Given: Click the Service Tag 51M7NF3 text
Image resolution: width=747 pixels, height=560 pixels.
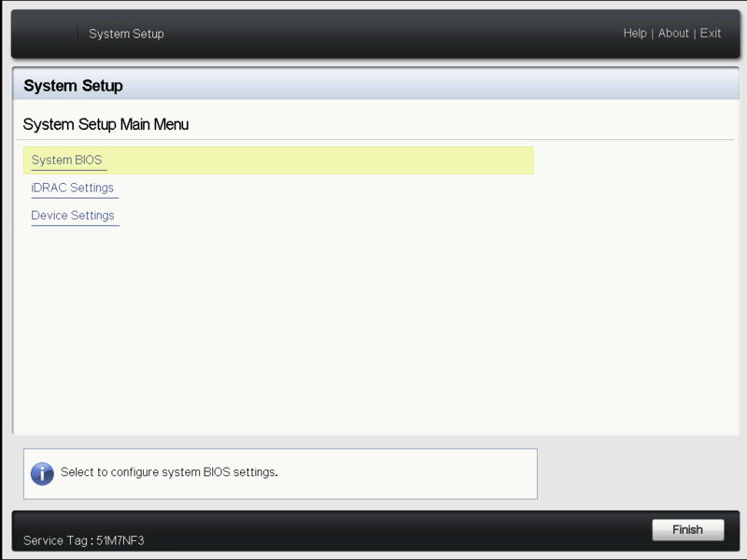Looking at the screenshot, I should (x=84, y=540).
